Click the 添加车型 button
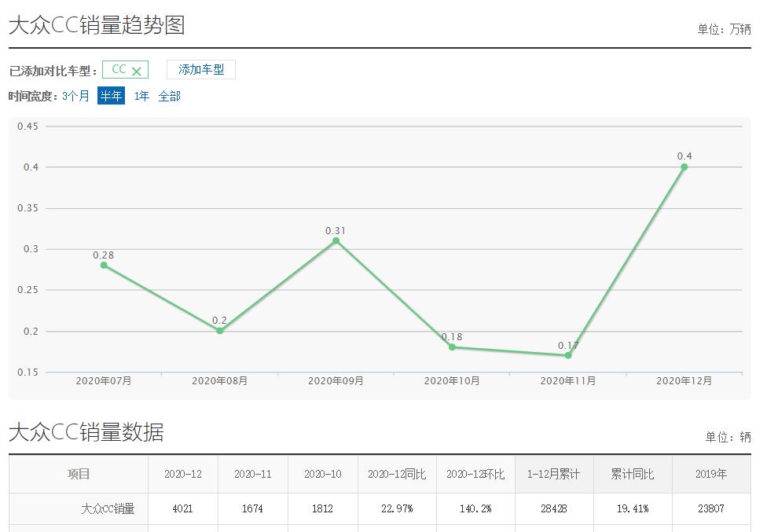 point(201,69)
